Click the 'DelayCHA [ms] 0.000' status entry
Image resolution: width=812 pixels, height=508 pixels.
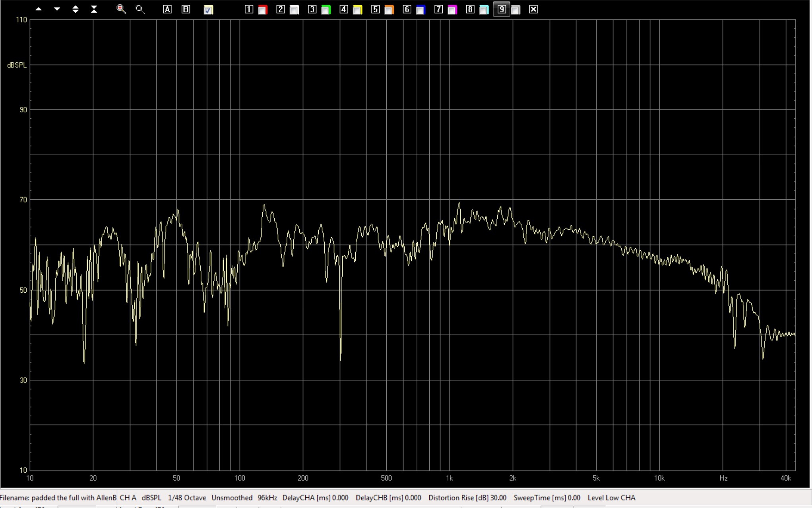(x=316, y=498)
